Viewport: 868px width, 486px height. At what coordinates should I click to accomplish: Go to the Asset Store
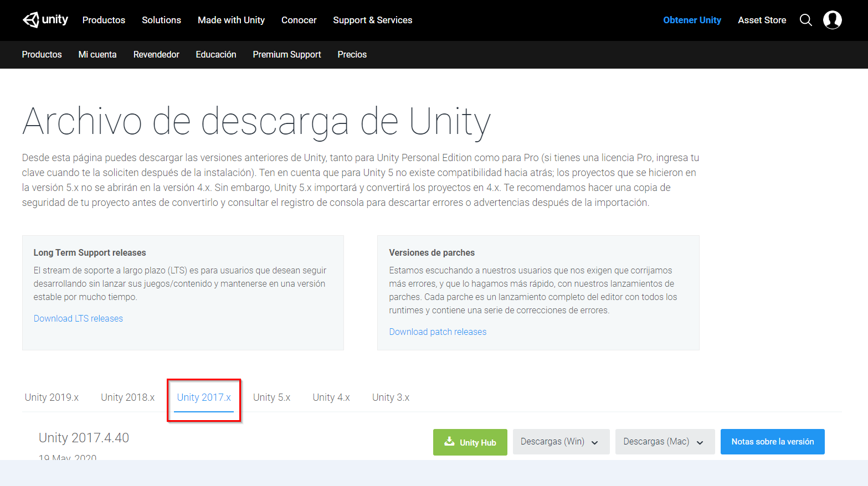point(762,20)
